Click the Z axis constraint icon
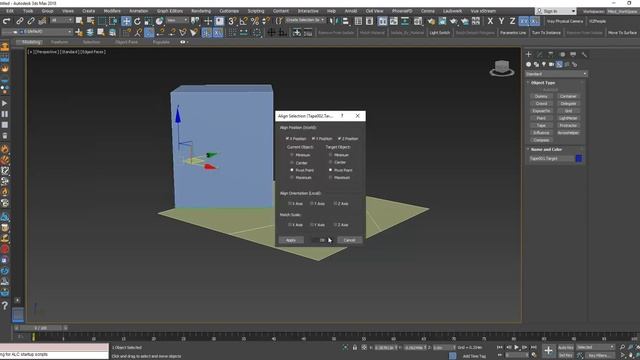The height and width of the screenshot is (360, 640). 512,21
